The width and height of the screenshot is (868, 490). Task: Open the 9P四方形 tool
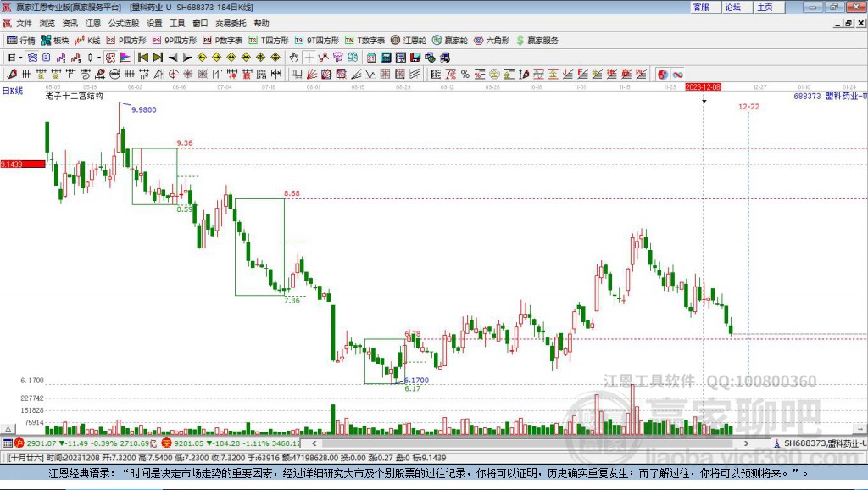(x=175, y=41)
